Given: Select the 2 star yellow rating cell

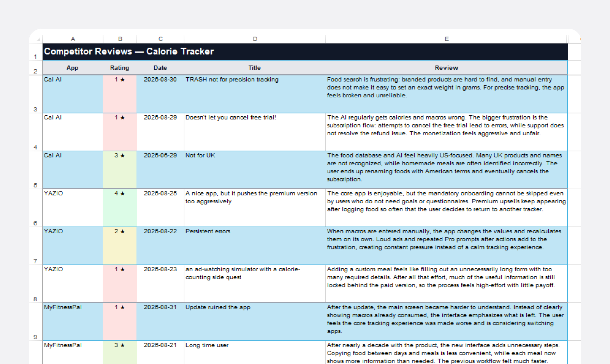Looking at the screenshot, I should (120, 246).
